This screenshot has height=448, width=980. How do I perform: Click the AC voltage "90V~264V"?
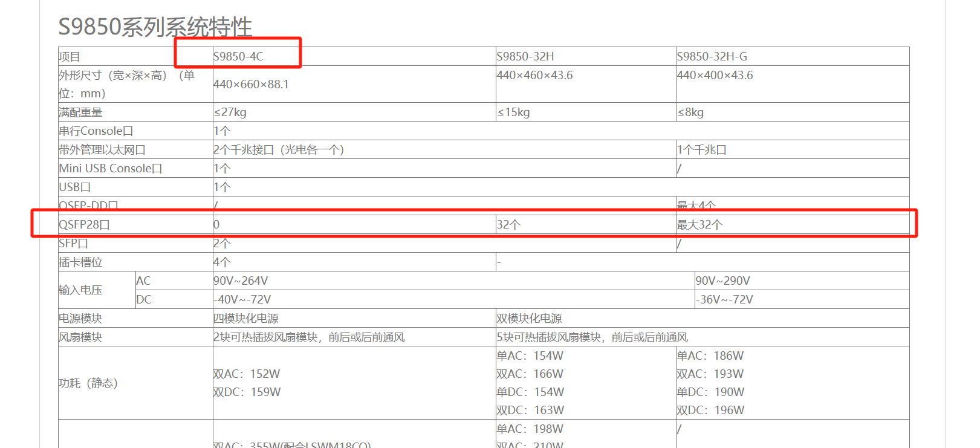click(241, 281)
